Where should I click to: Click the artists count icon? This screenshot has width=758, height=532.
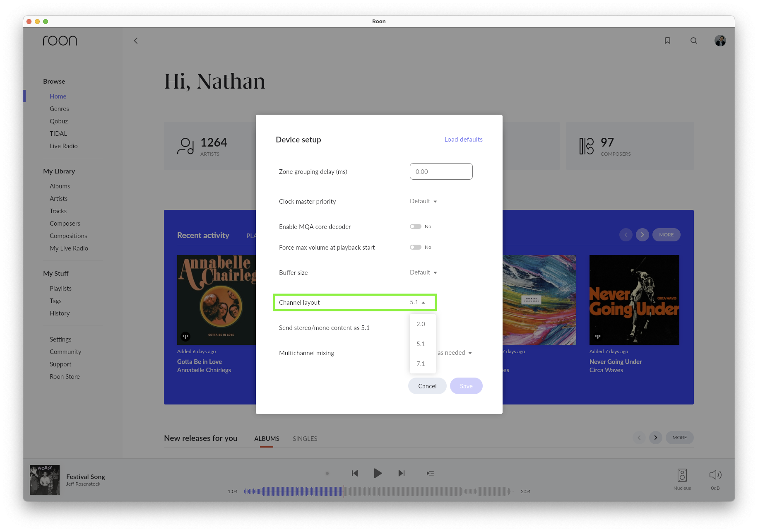click(185, 146)
